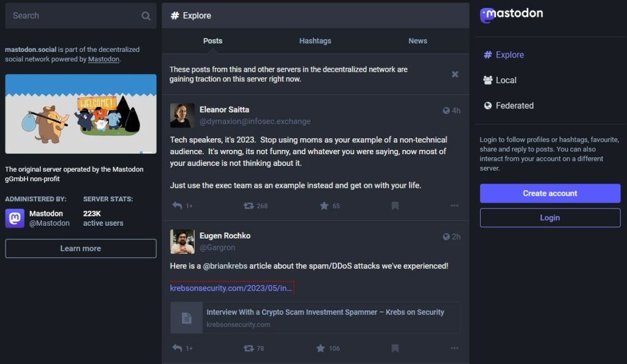Click the 2h timestamp on Eugen's post
627x364 pixels.
click(x=456, y=237)
